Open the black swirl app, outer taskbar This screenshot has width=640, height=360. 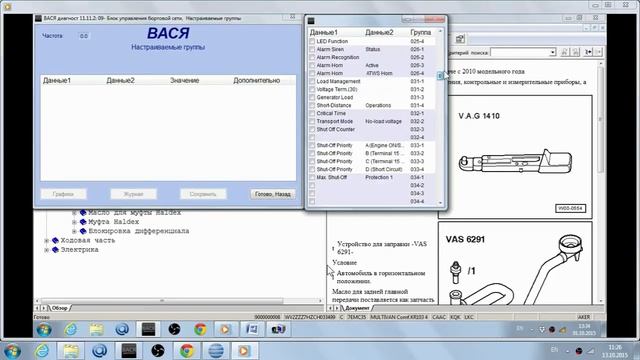pos(158,351)
